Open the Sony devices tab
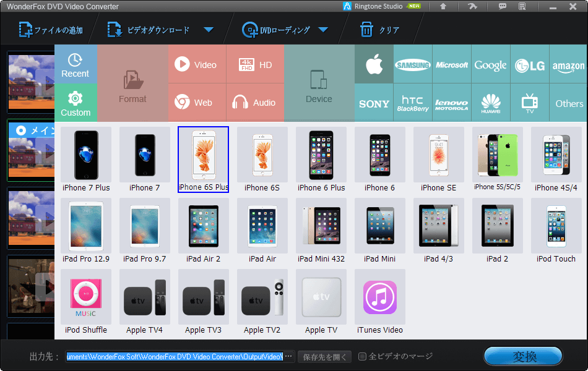 click(374, 103)
